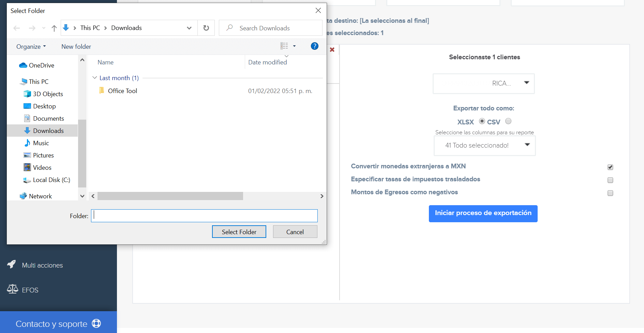Sort files by the Name column header

point(105,62)
